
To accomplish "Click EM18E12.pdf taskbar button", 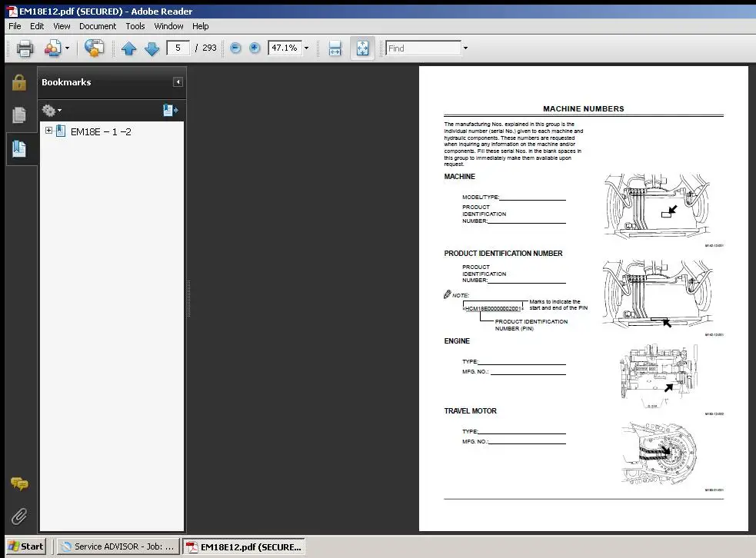I will (x=244, y=546).
